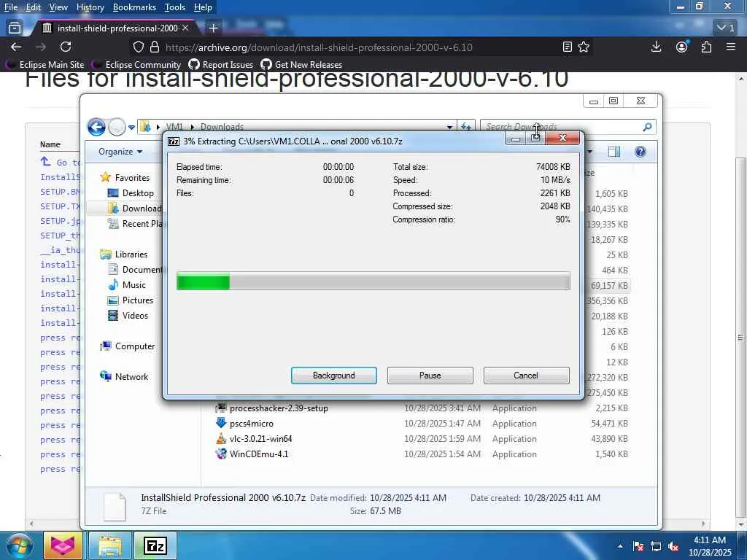Screen dimensions: 747x560
Task: Open Eclipse Main Site bookmark
Action: [x=46, y=65]
